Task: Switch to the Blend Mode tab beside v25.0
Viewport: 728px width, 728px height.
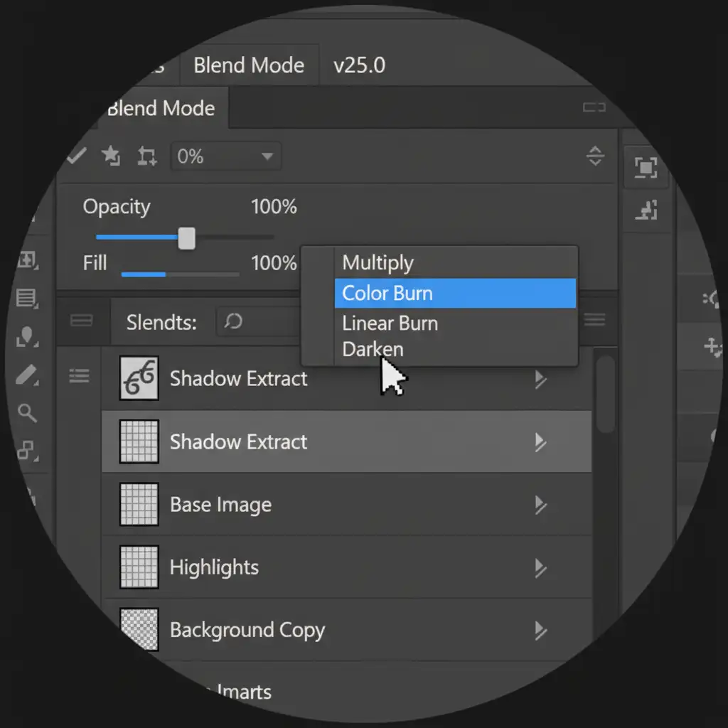Action: click(249, 65)
